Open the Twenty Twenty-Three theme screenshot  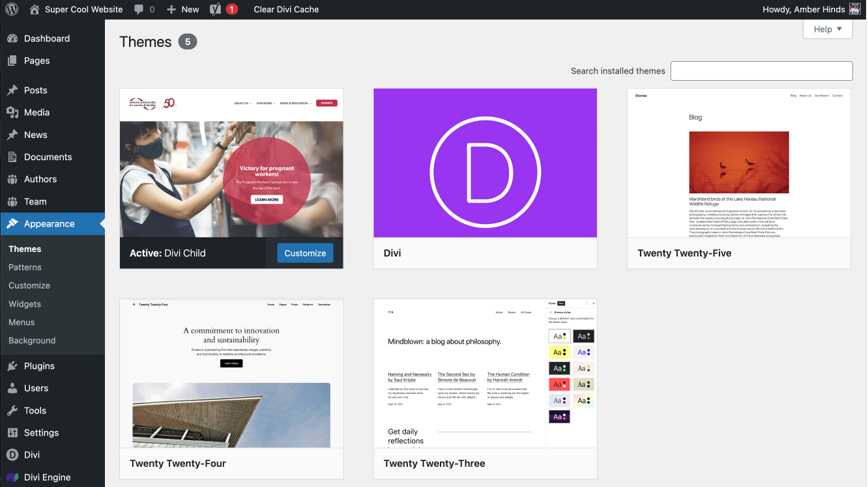[485, 374]
